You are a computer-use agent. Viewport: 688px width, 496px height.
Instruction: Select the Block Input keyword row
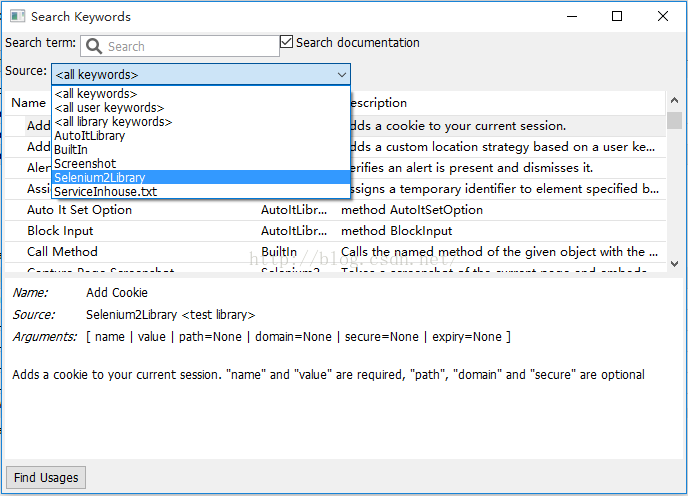[x=336, y=231]
